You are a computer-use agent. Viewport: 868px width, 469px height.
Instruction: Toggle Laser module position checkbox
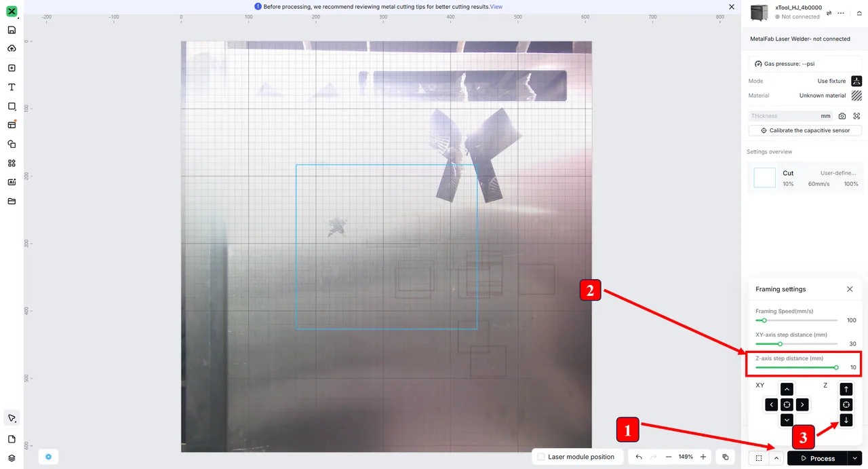540,457
